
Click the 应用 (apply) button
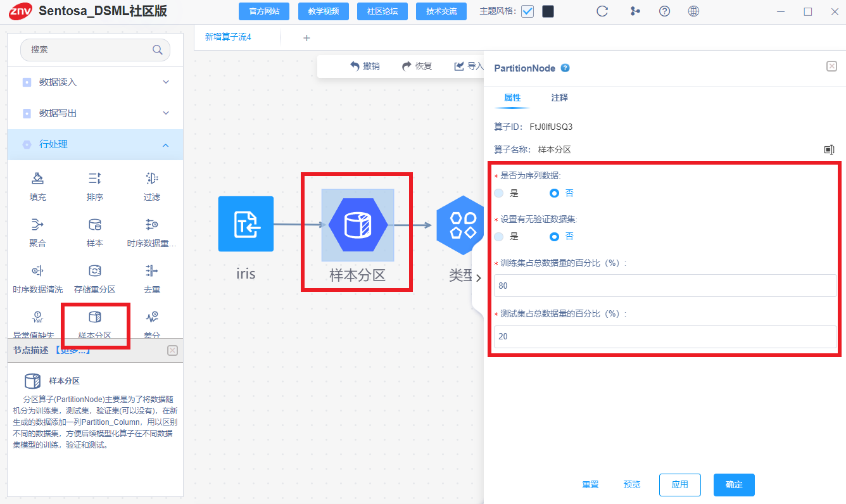point(680,484)
